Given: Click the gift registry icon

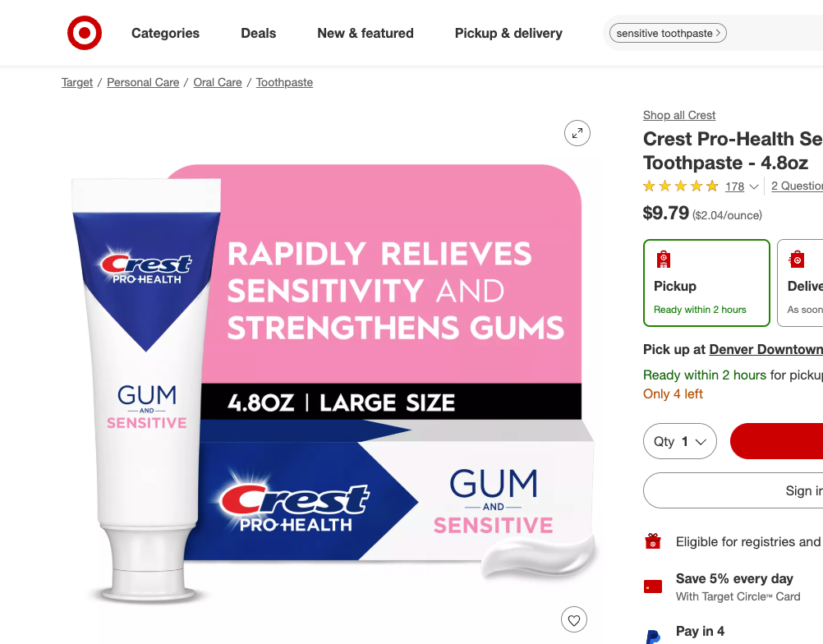Looking at the screenshot, I should [x=653, y=541].
